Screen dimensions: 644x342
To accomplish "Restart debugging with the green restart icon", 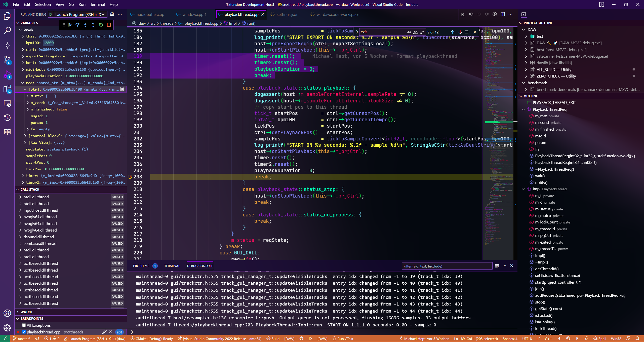I will 101,25.
